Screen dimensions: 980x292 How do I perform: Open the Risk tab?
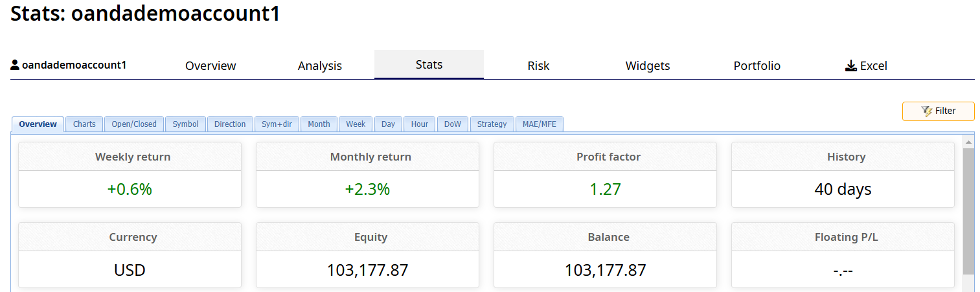pos(538,65)
